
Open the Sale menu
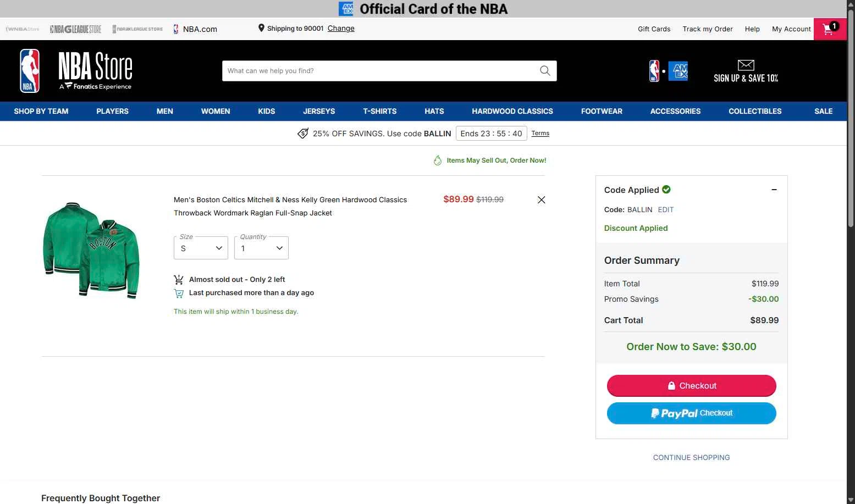tap(823, 111)
